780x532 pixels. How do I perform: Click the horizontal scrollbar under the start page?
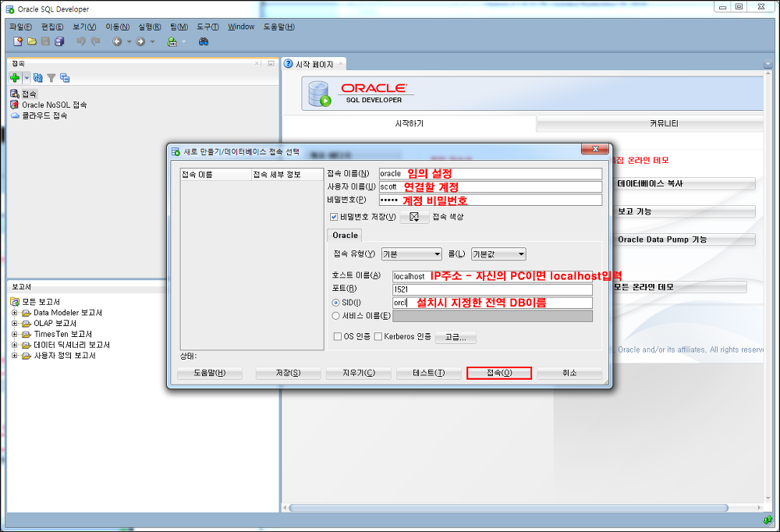point(509,508)
